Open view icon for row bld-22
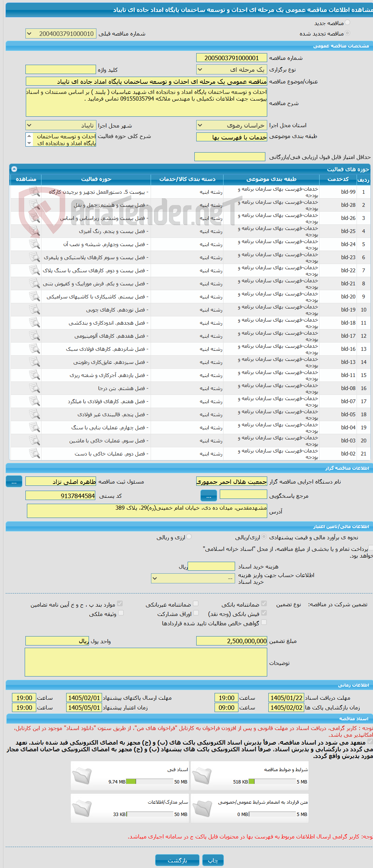Screen dimensions: 373x868 coord(34,270)
